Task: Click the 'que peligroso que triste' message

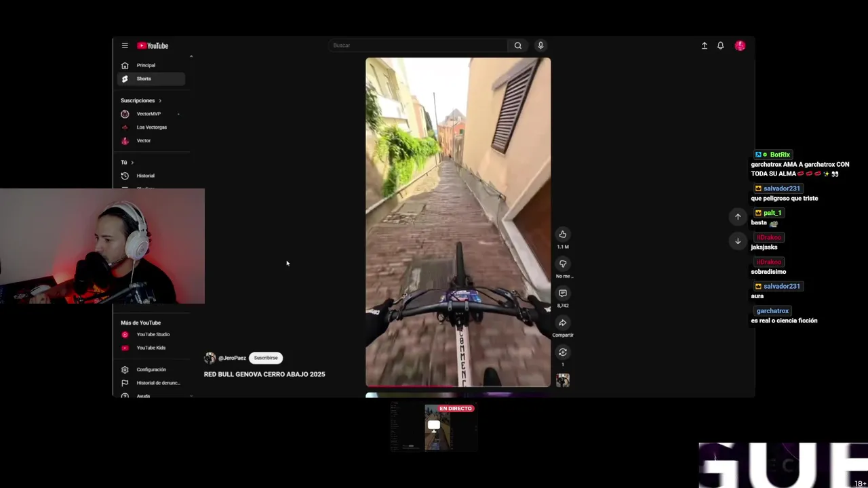Action: pos(785,199)
